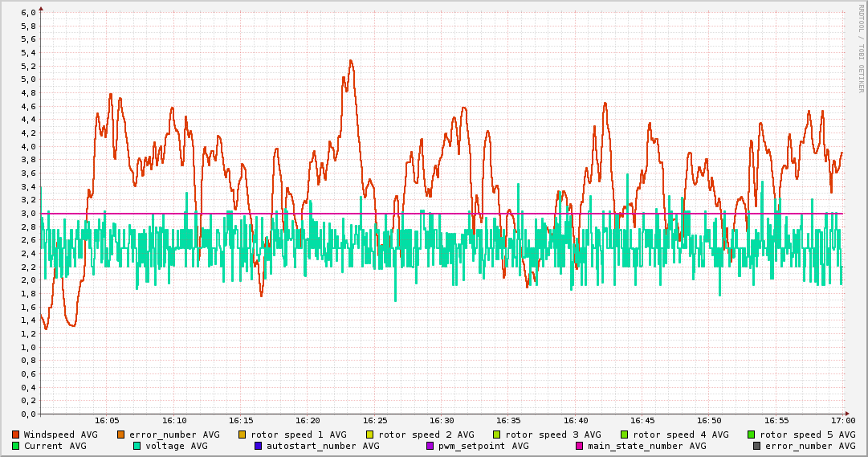Screen dimensions: 868x457
Task: Click the RRDTOOL / TOBI OETIKER watermark
Action: click(x=862, y=48)
